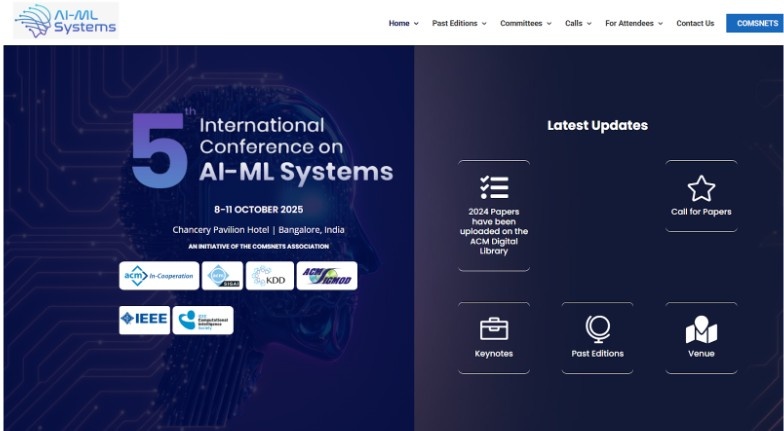Click the globe Past Editions icon
This screenshot has width=784, height=431.
(598, 329)
